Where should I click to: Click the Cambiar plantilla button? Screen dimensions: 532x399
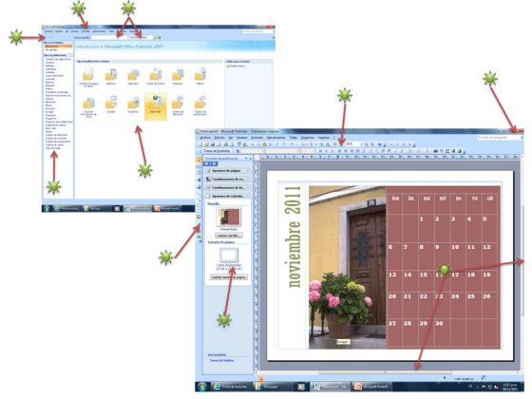point(229,236)
